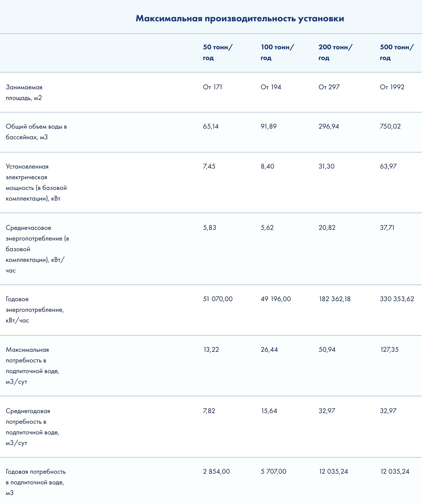Click the "Среднегодовая потребность в подпиточной воде" label

click(32, 427)
